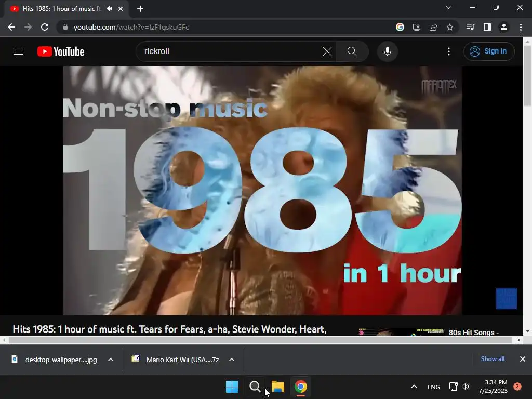
Task: Open the 80s Hit Songs thumbnail
Action: (401, 332)
